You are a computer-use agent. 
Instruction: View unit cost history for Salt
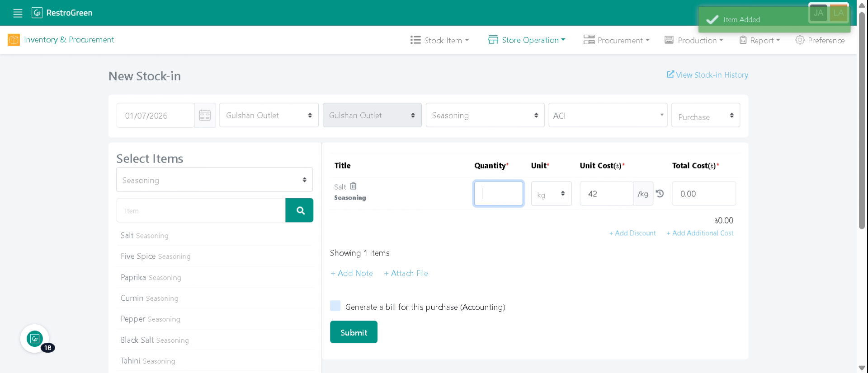tap(660, 194)
